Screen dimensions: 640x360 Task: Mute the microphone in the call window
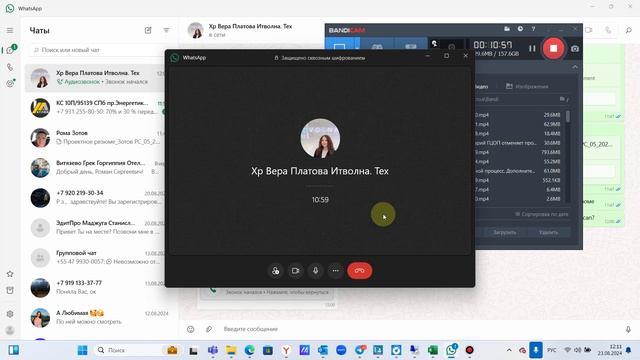[316, 271]
